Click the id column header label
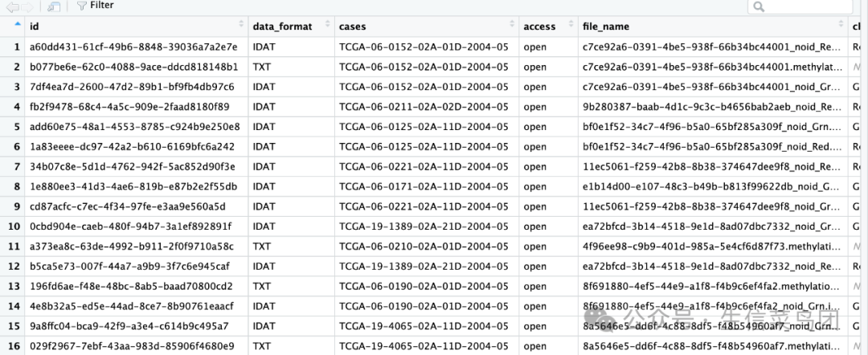This screenshot has height=355, width=868. tap(35, 27)
